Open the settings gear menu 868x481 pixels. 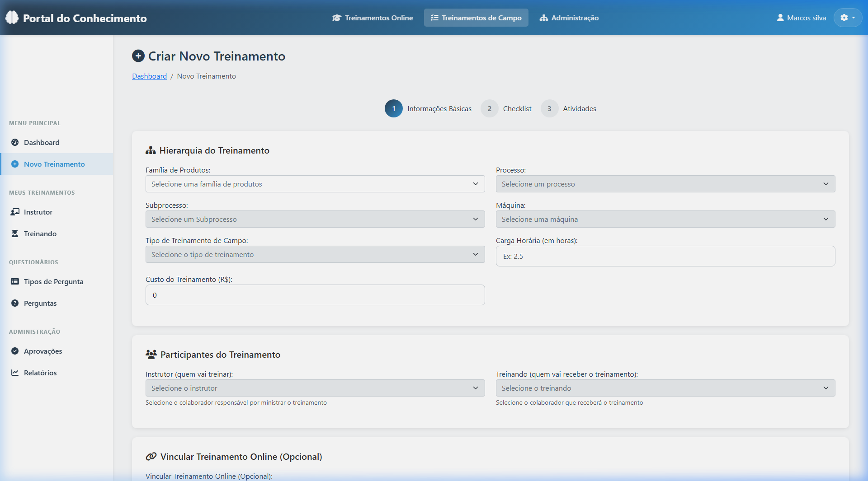point(847,18)
